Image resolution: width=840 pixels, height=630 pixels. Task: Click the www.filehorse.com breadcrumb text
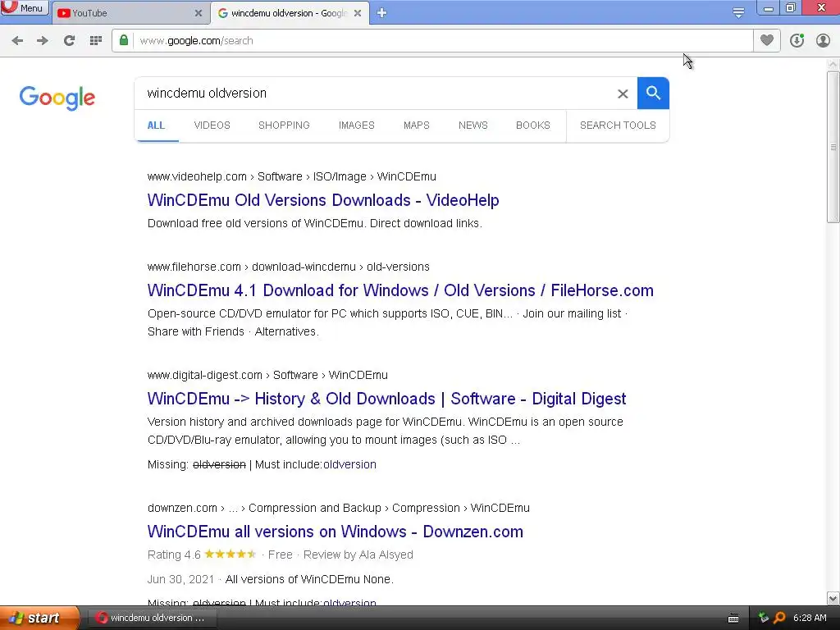tap(194, 267)
